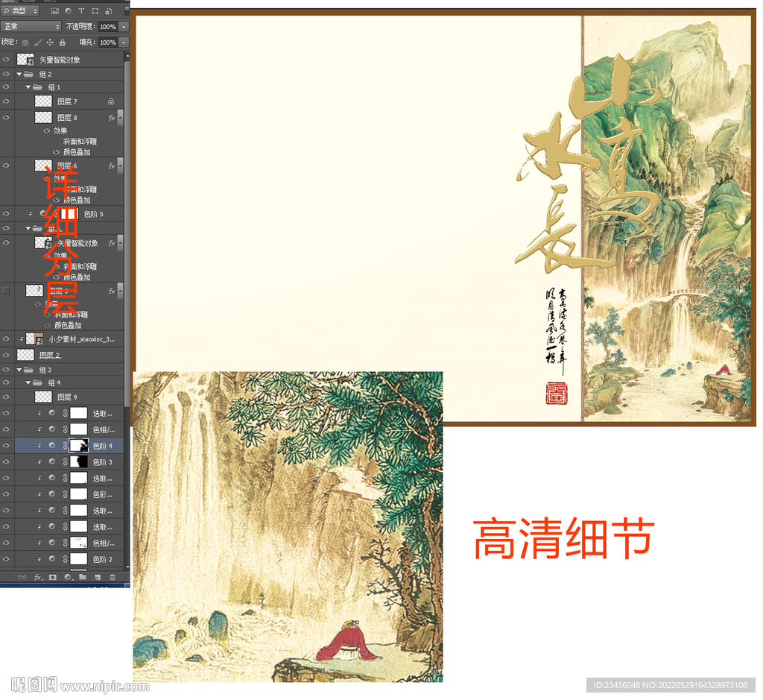
Task: Click adjustment icon of 色阶 2 layer
Action: point(51,559)
